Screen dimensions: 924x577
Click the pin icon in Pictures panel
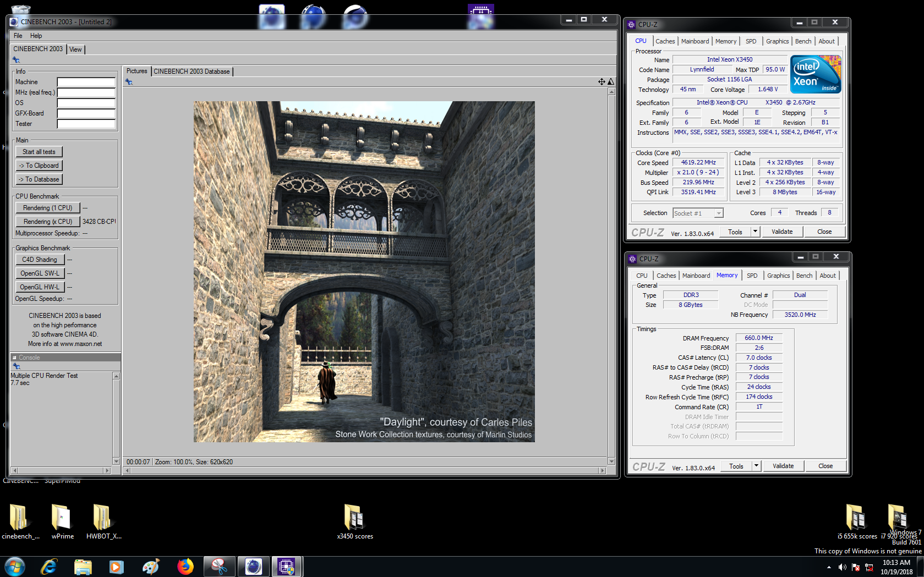pyautogui.click(x=129, y=82)
